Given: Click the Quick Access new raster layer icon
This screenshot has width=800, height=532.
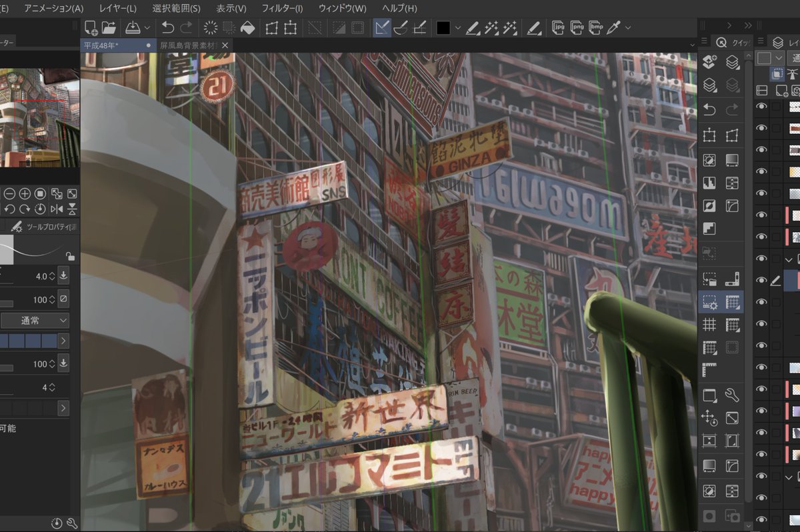Looking at the screenshot, I should pyautogui.click(x=709, y=63).
